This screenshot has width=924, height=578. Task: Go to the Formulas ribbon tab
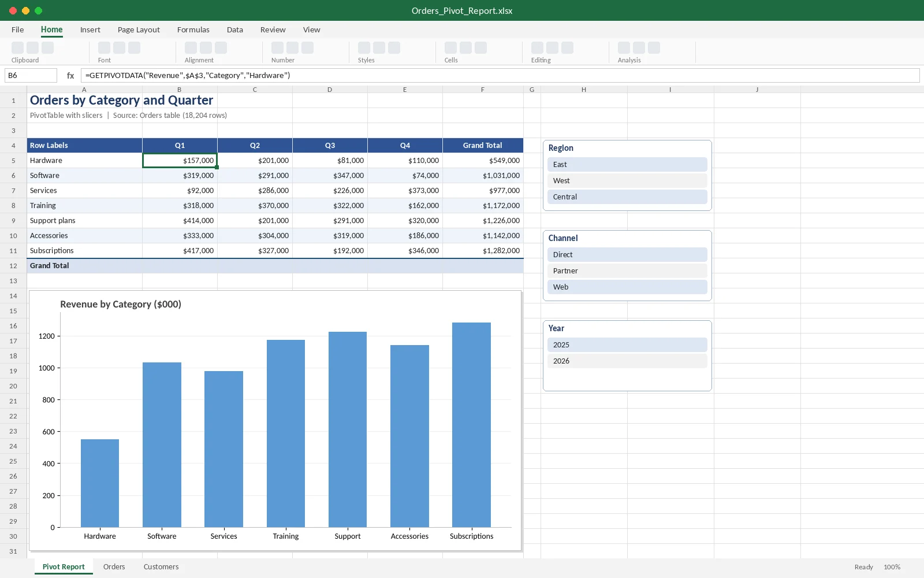tap(193, 29)
